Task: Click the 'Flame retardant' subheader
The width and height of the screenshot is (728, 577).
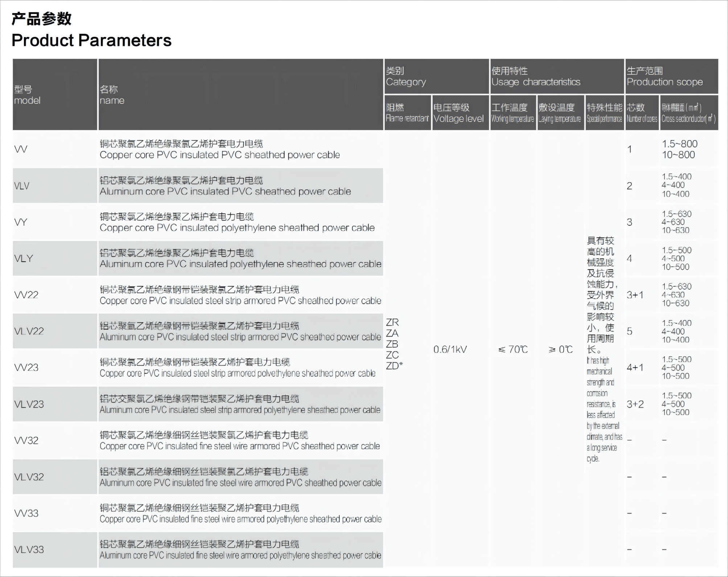Action: [408, 113]
